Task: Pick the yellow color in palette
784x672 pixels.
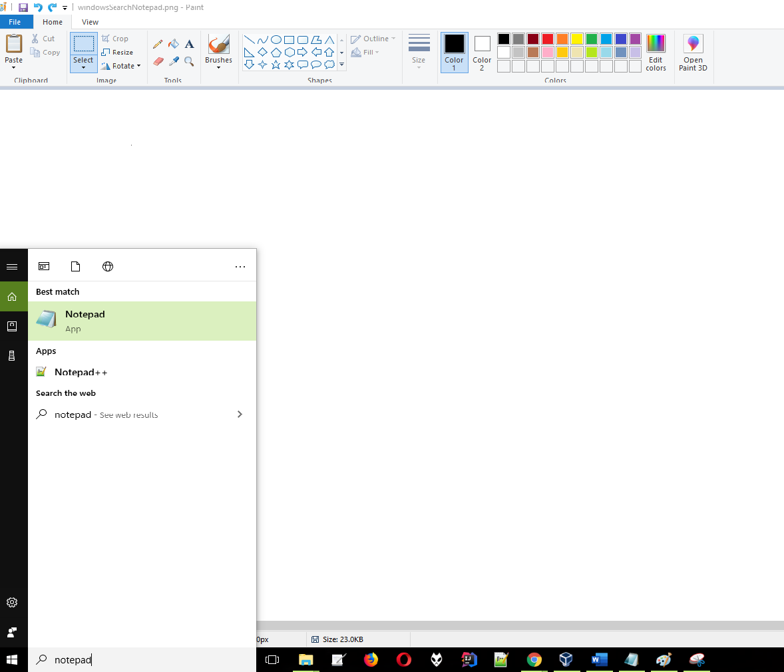Action: click(x=576, y=39)
